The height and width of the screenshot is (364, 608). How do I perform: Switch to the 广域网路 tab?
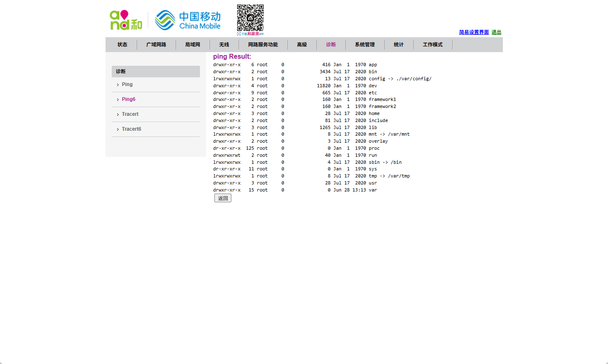click(x=156, y=45)
